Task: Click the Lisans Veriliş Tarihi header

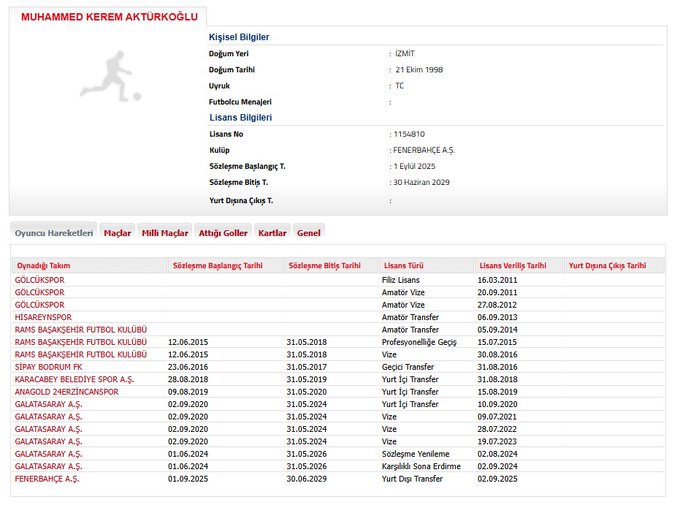Action: coord(513,266)
